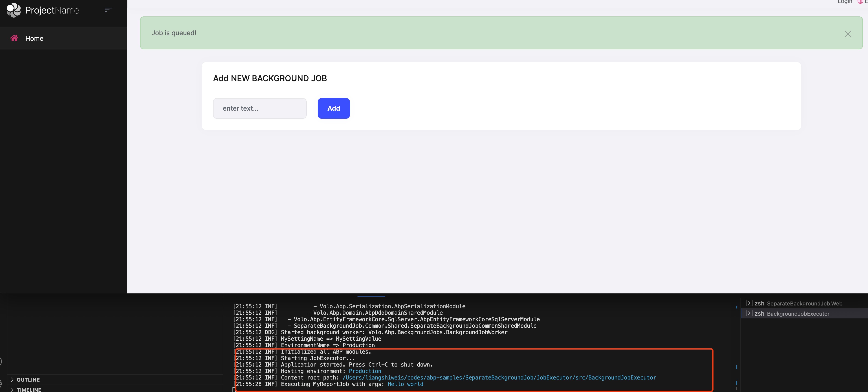Expand the OUTLINE section

pos(28,380)
